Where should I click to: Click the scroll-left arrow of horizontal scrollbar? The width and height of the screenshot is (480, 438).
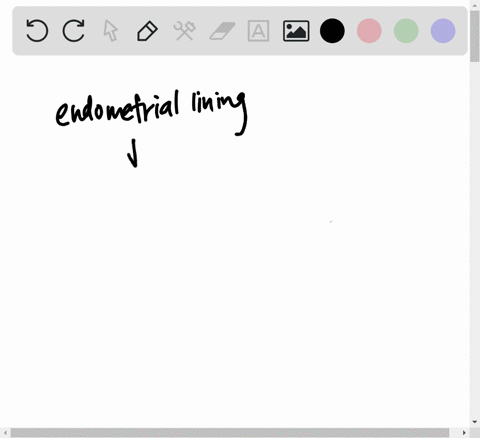(5, 433)
